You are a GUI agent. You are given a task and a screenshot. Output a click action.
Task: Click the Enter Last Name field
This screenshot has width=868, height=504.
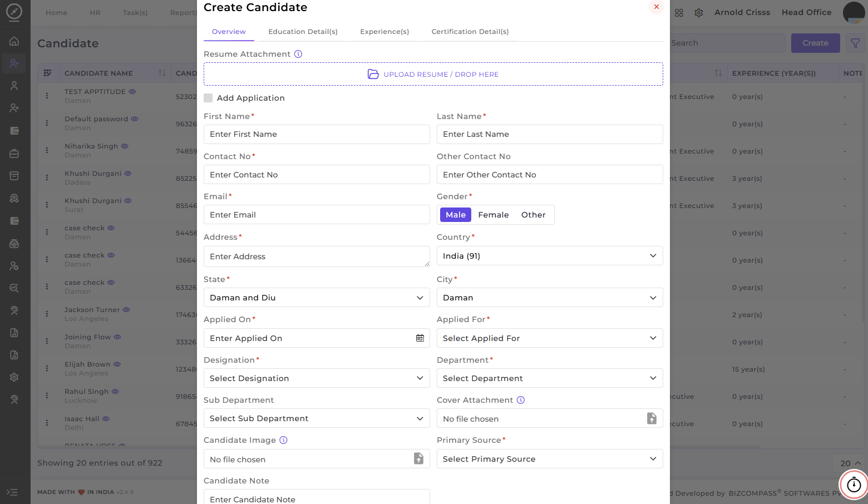point(550,134)
